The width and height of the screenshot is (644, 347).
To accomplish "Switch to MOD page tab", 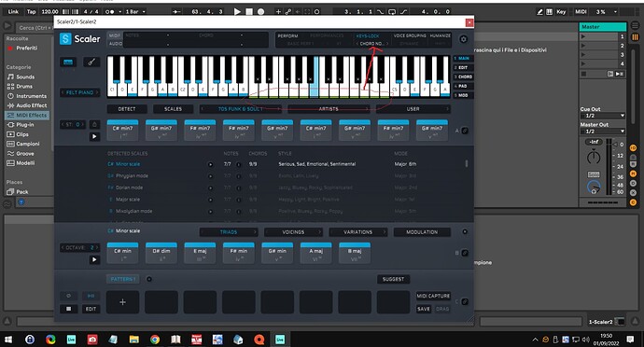I will (x=463, y=95).
